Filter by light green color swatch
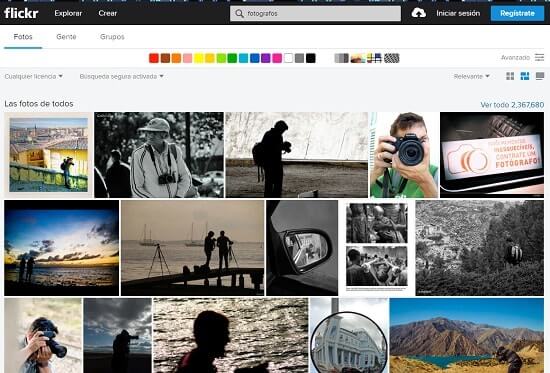 coord(221,58)
